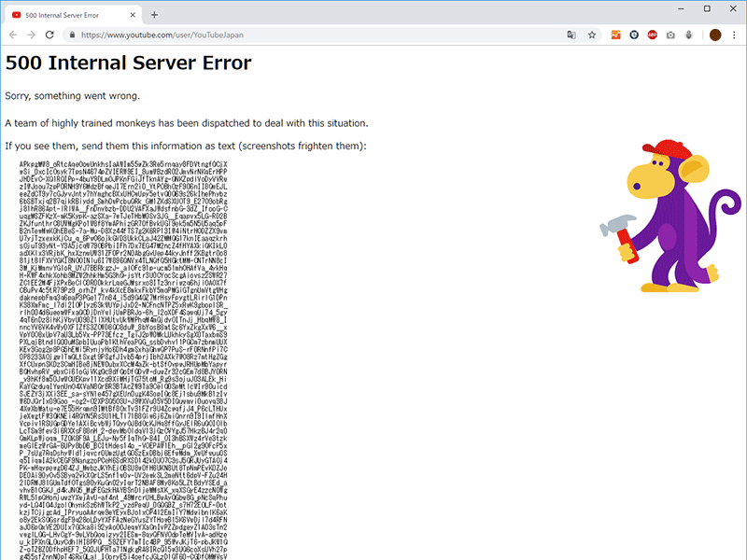Click the YouTube favicon on the tab

(17, 15)
